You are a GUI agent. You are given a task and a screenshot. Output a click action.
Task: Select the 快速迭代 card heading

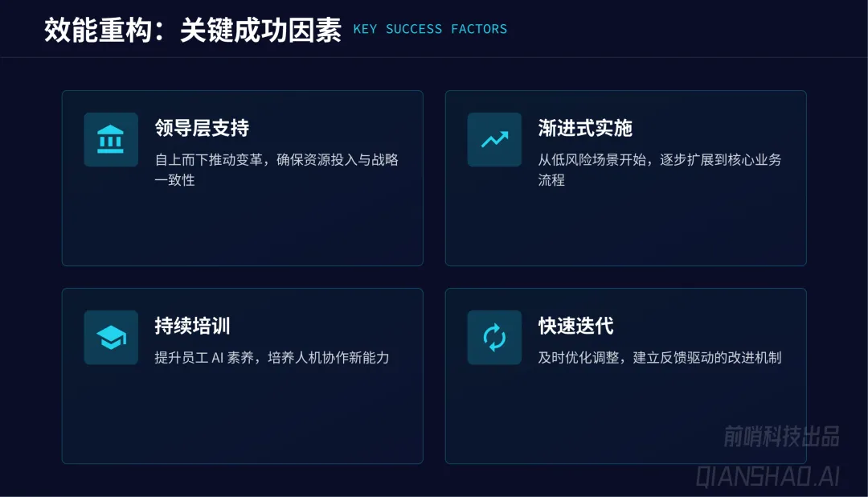point(576,326)
